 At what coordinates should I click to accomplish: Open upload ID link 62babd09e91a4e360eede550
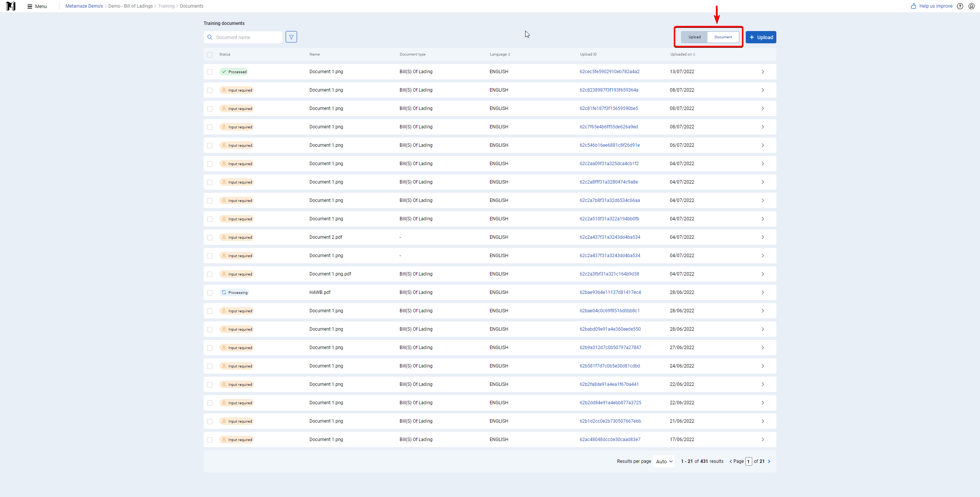point(610,329)
